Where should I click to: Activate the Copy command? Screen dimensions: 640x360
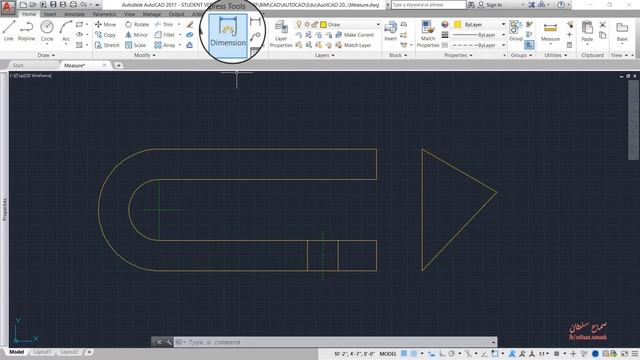click(x=106, y=35)
